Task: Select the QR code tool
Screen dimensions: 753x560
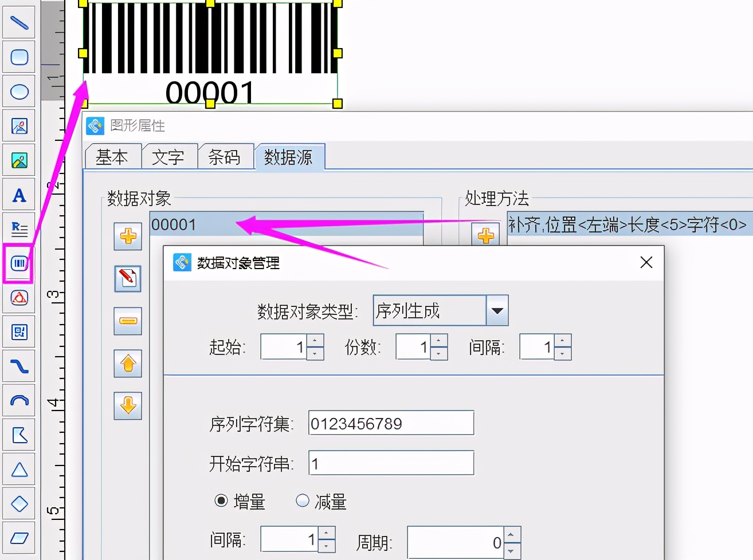Action: pos(19,332)
